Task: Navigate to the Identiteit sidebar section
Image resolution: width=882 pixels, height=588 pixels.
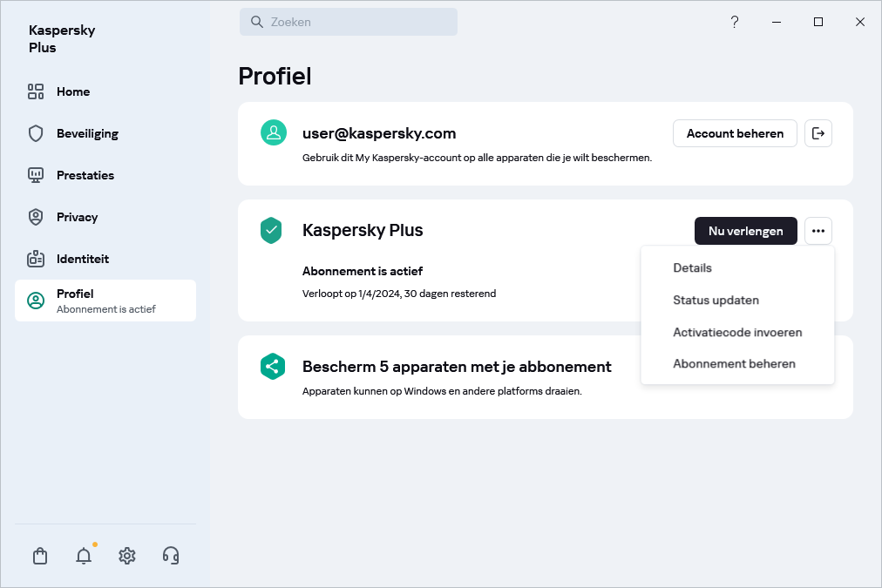Action: coord(83,259)
